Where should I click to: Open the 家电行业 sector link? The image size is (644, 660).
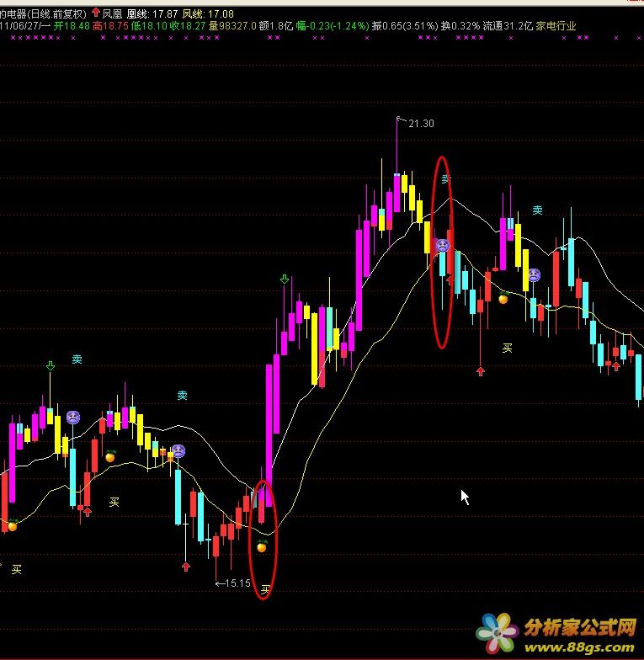point(556,26)
